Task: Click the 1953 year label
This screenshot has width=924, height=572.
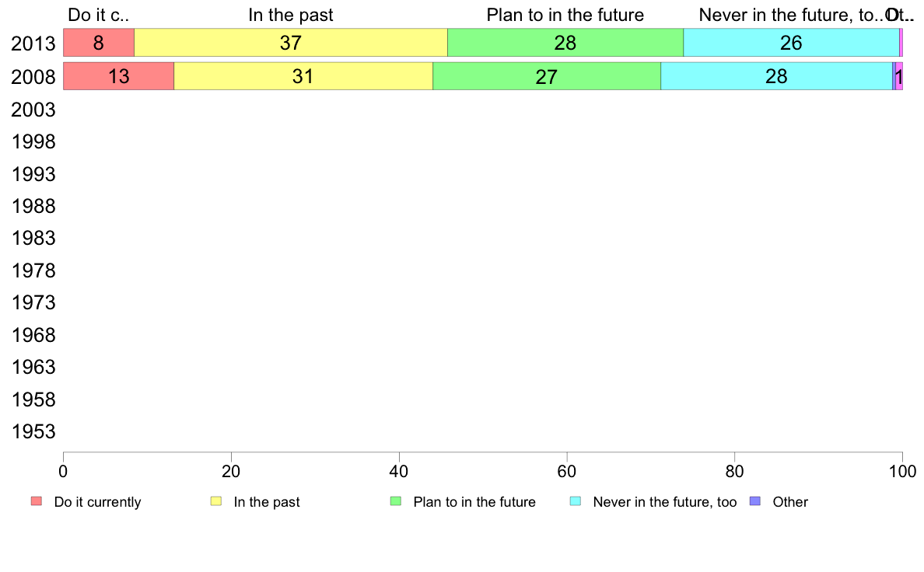Action: pos(33,431)
